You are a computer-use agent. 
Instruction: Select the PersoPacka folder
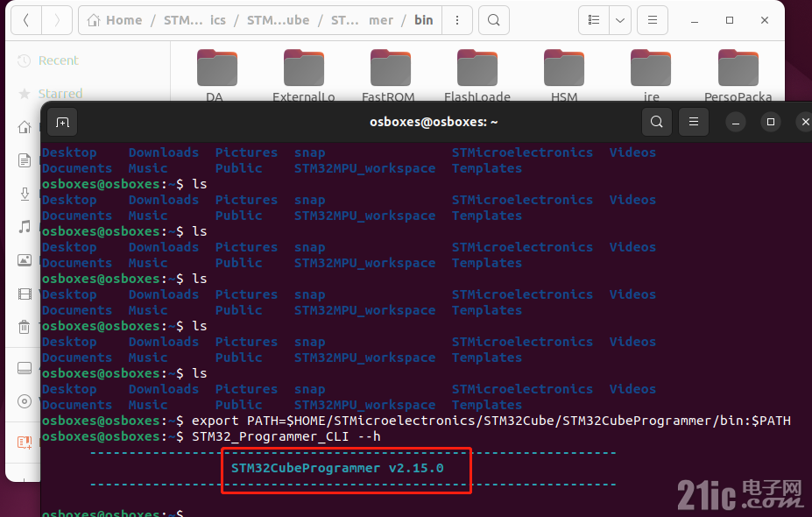[738, 75]
